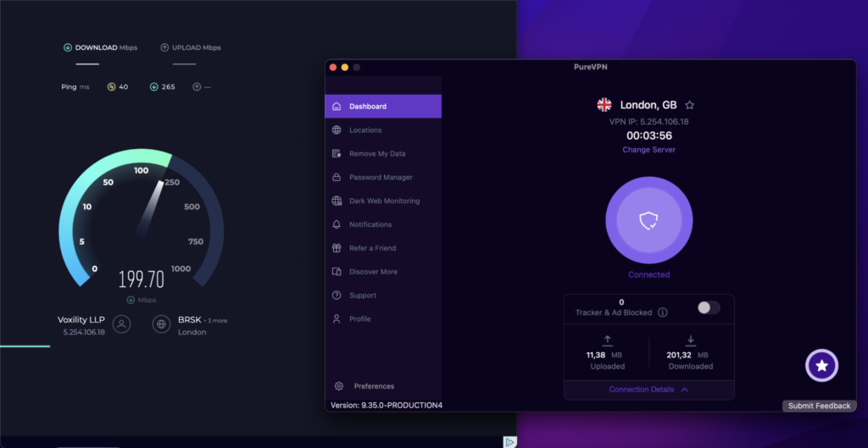
Task: Click the Preferences gear icon
Action: 339,386
